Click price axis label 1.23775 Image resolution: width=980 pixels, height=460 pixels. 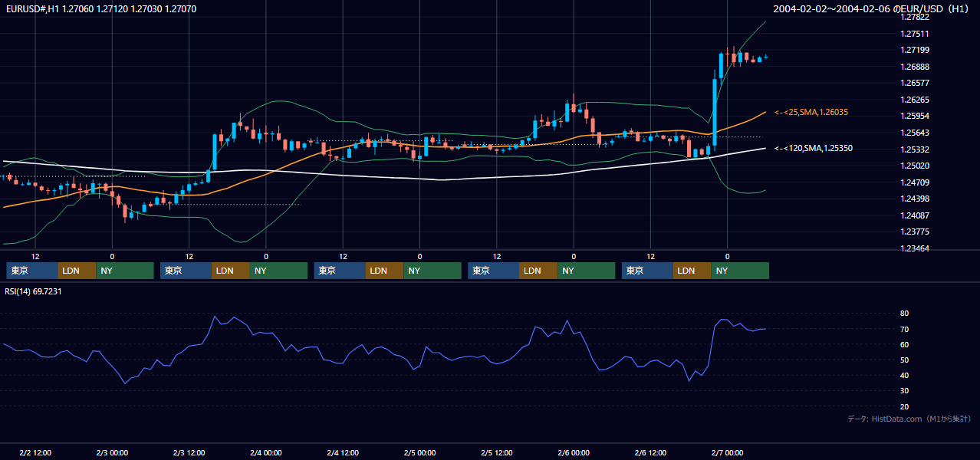(x=916, y=232)
